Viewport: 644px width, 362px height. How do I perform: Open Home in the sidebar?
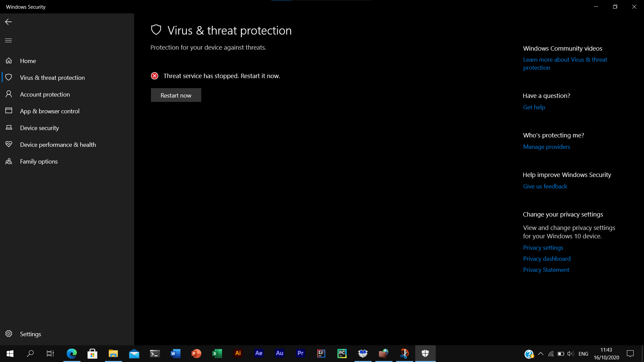coord(67,61)
